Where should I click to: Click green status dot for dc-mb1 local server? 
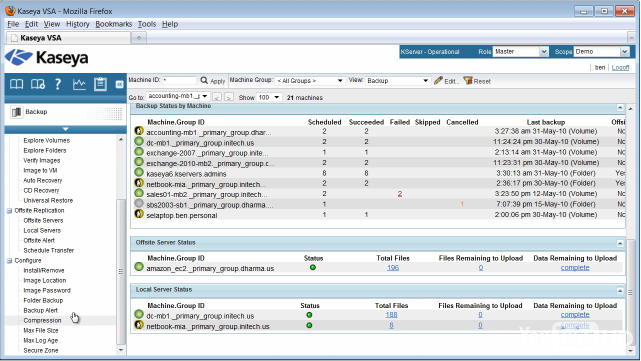tap(309, 315)
